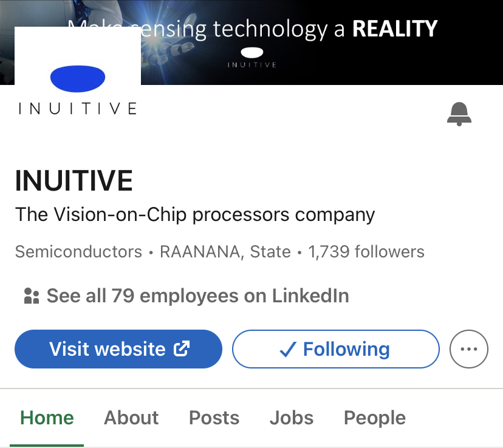Viewport: 503px width, 448px height.
Task: Open the Jobs tab
Action: coord(291,418)
